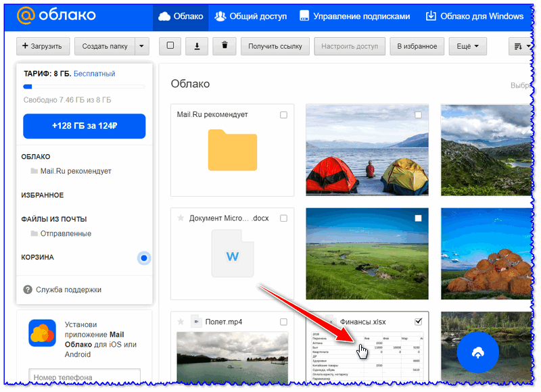This screenshot has width=541, height=392.
Task: Click the Облако logo at top left
Action: point(56,16)
